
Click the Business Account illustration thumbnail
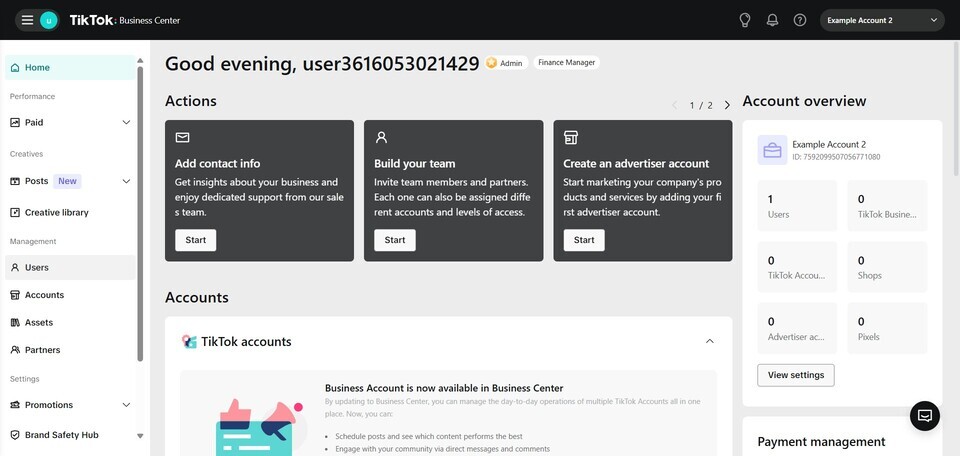(x=260, y=427)
